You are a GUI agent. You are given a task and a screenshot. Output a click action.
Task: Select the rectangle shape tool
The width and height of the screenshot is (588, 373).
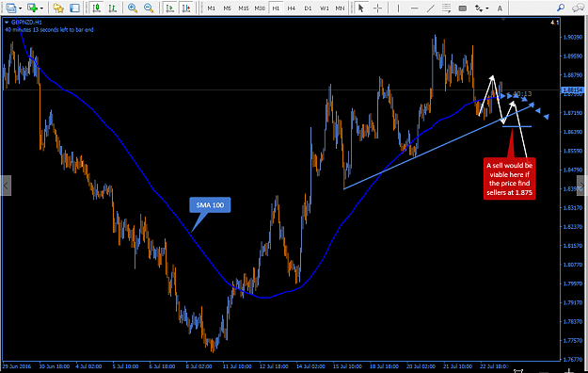click(463, 8)
